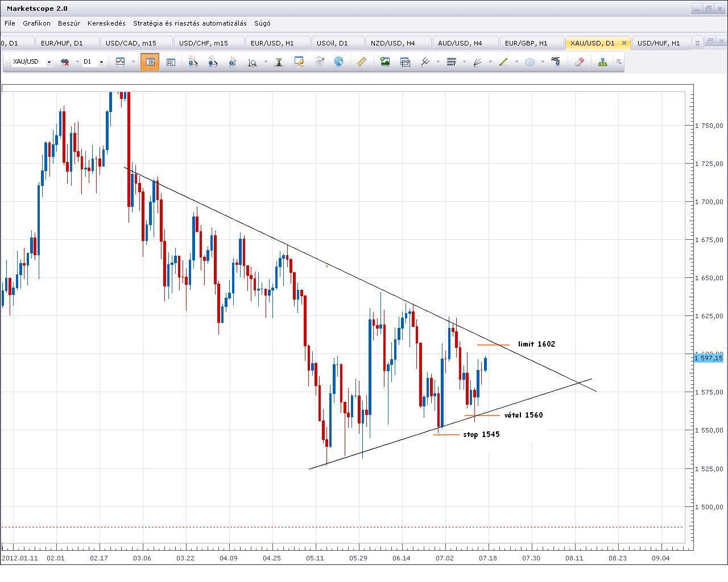Screen dimensions: 728x582
Task: Expand the trend line tool dropdown arrow
Action: 516,62
